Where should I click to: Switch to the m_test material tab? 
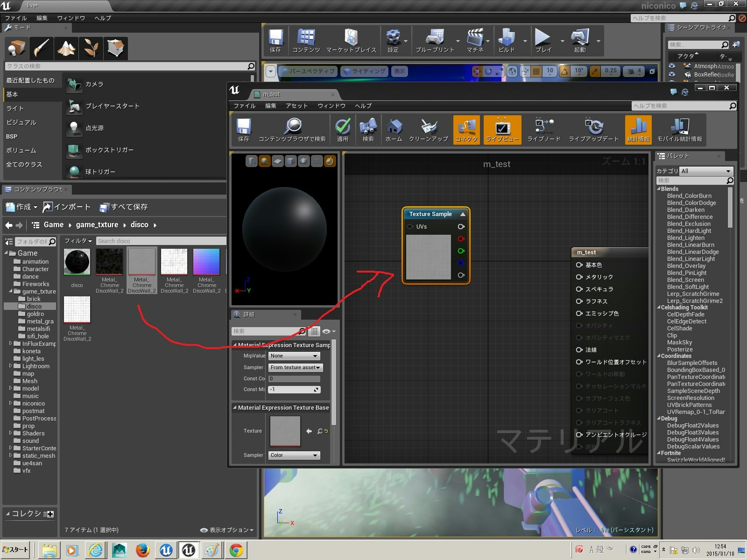(x=294, y=94)
